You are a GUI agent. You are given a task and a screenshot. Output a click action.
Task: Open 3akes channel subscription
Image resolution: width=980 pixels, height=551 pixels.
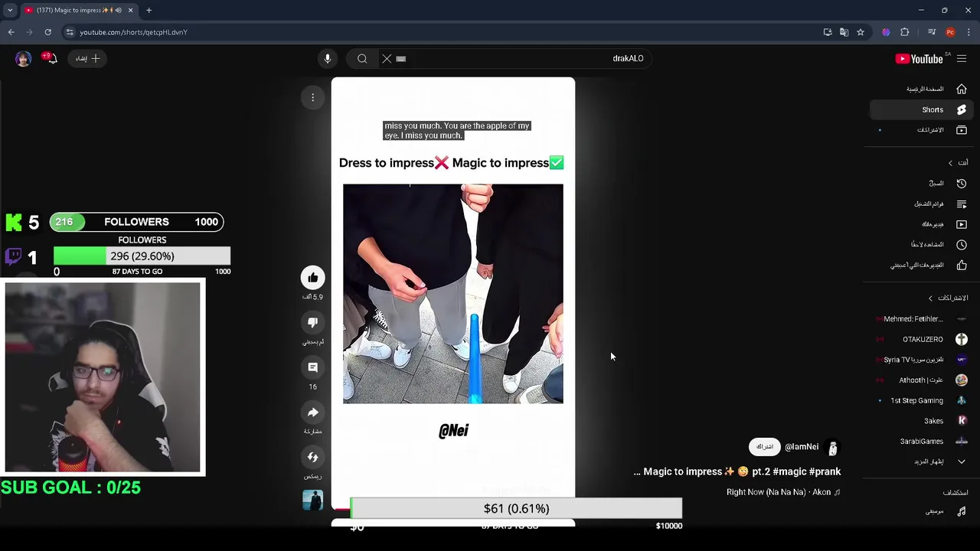923,421
